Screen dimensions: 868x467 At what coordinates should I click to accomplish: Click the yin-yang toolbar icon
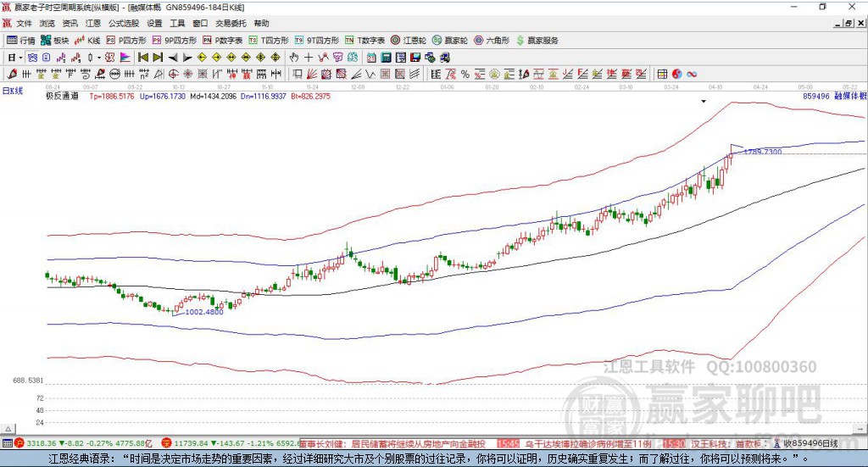677,74
